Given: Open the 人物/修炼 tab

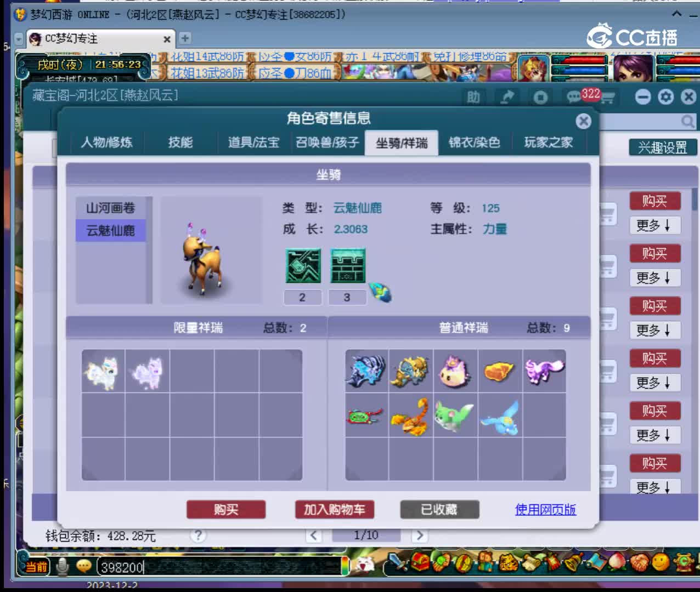Looking at the screenshot, I should coord(107,143).
